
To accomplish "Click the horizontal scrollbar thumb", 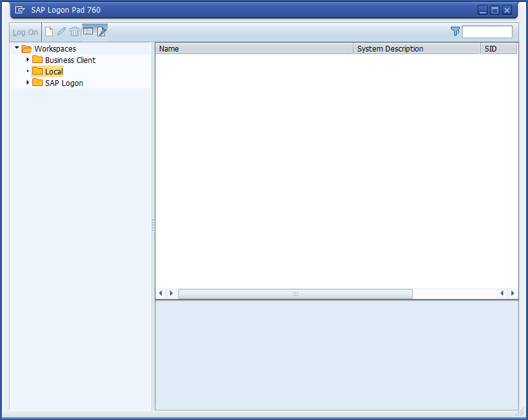I will pyautogui.click(x=295, y=293).
